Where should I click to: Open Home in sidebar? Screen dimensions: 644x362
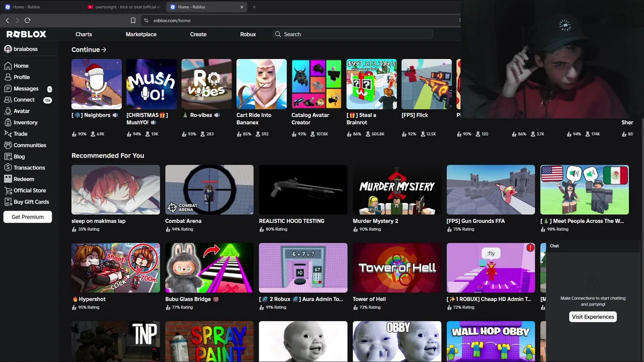16,66
